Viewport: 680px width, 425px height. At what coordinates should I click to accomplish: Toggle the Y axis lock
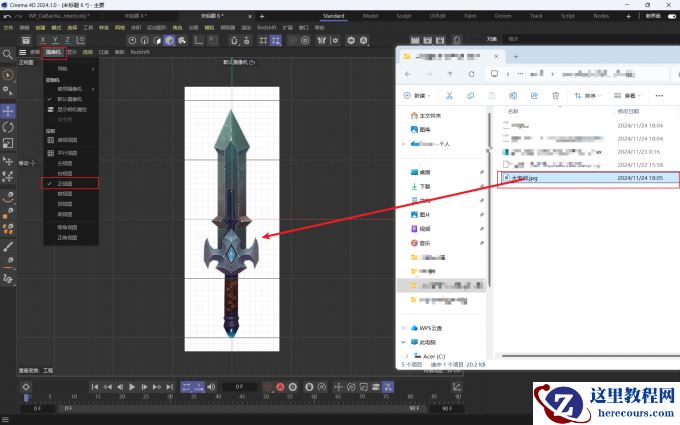point(55,40)
